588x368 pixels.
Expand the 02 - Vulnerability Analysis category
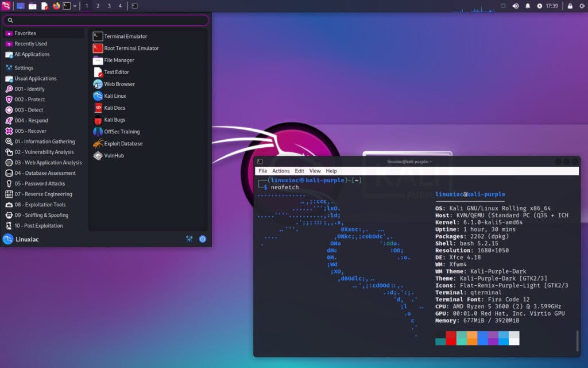(x=44, y=152)
